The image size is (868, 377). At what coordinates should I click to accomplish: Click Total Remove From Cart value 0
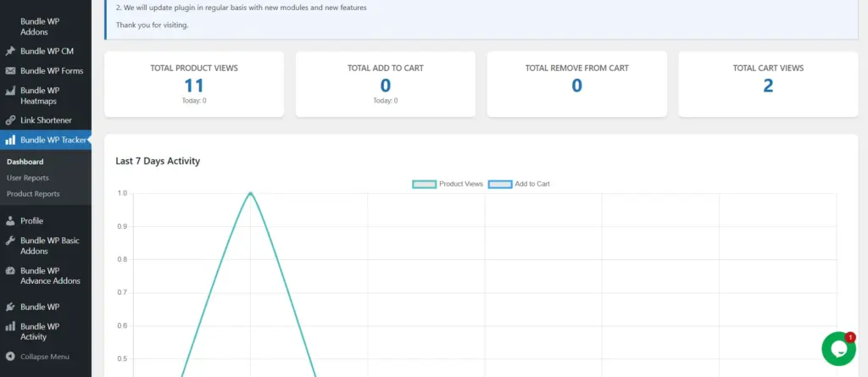coord(576,86)
